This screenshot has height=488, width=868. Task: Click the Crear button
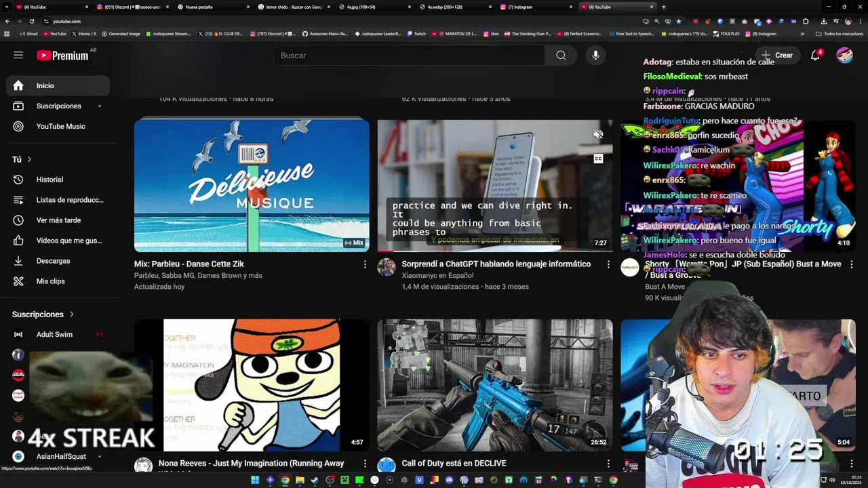pyautogui.click(x=776, y=56)
